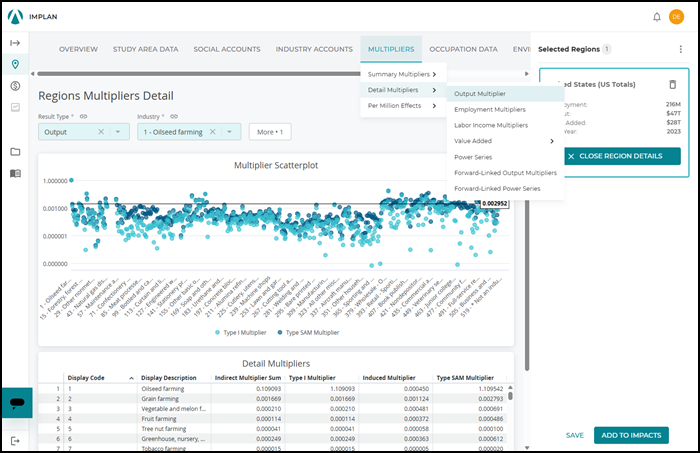Open Selected Regions three-dot options menu
The image size is (700, 453).
680,49
